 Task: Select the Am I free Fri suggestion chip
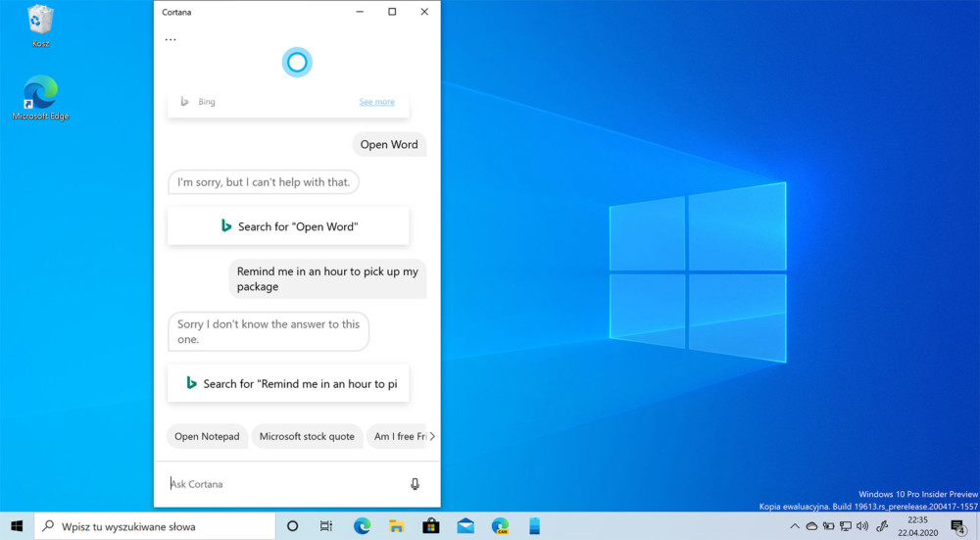(x=399, y=436)
